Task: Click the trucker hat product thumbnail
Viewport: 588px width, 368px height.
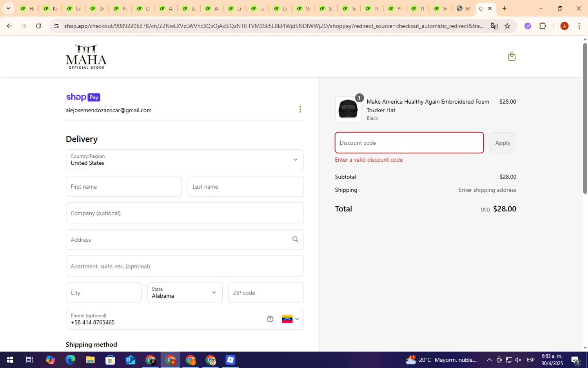Action: [348, 109]
